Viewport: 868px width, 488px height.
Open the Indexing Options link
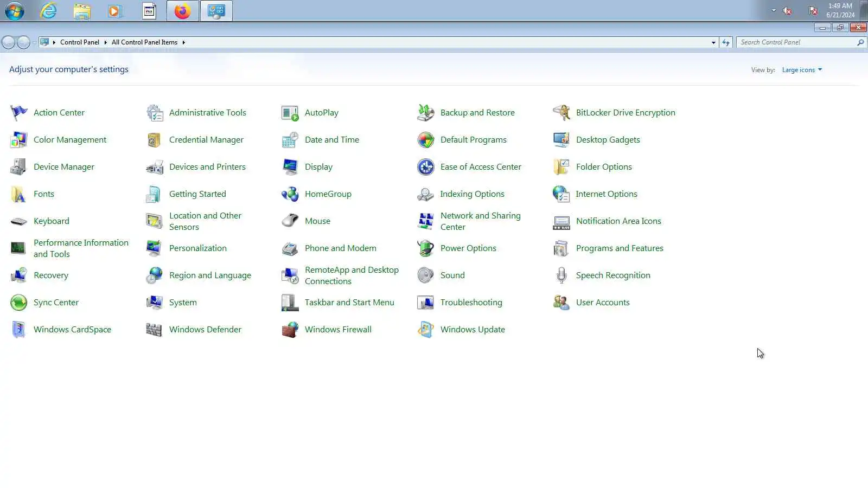point(472,194)
